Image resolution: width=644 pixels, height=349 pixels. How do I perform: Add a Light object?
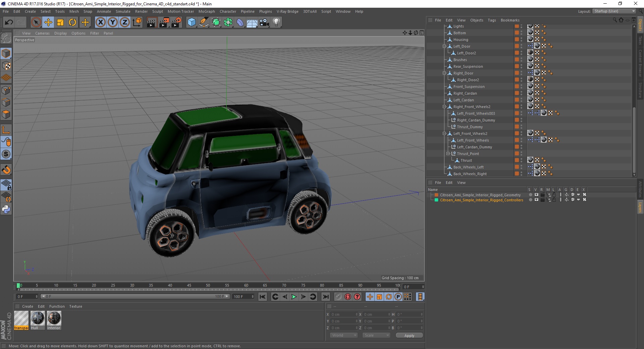(276, 22)
